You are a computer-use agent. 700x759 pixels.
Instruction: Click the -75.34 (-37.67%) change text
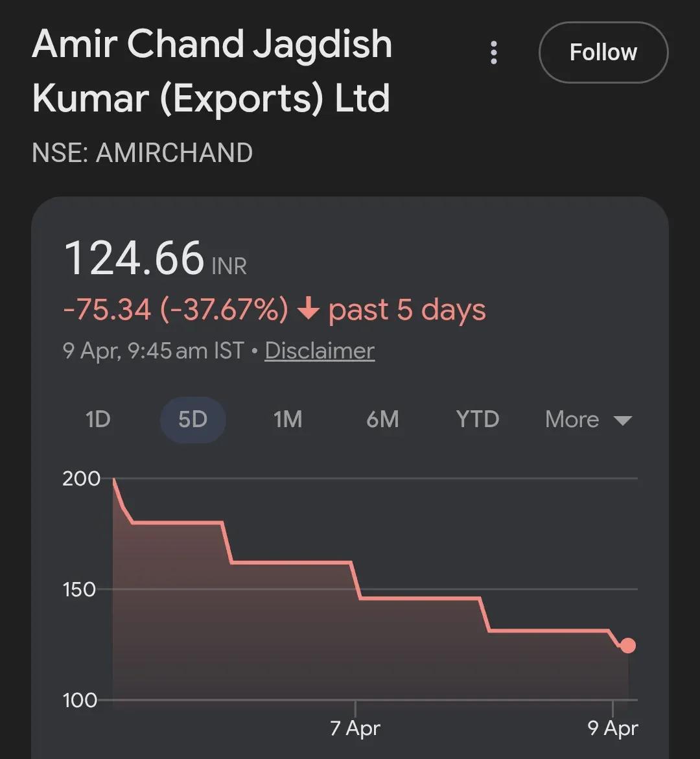tap(175, 310)
